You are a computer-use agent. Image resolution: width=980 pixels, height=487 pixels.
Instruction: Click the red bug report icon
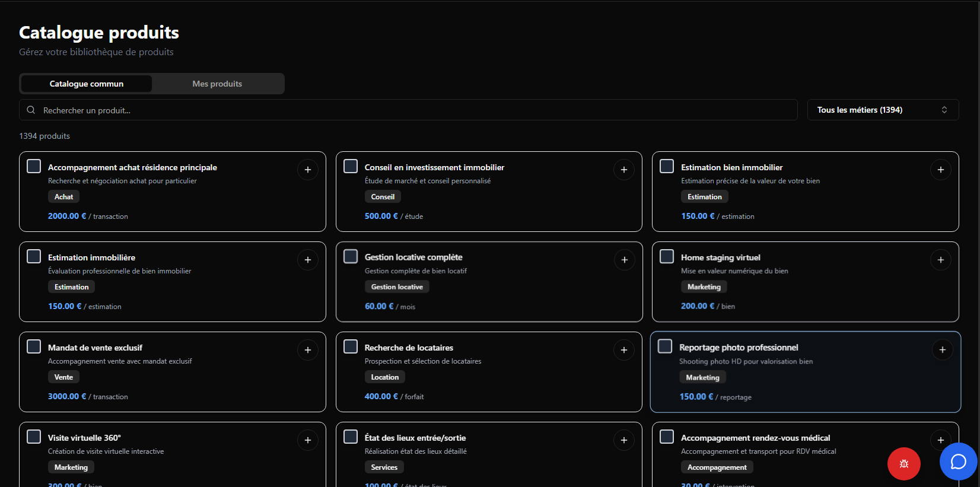pos(903,464)
